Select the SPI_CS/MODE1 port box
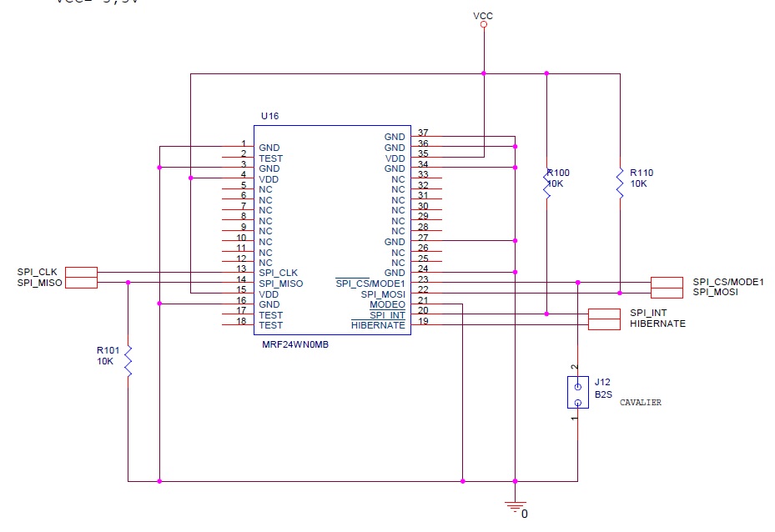775x532 pixels. point(667,282)
